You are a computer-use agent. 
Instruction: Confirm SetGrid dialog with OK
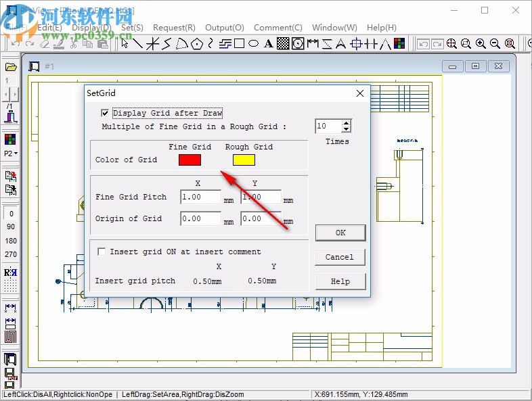pyautogui.click(x=340, y=233)
